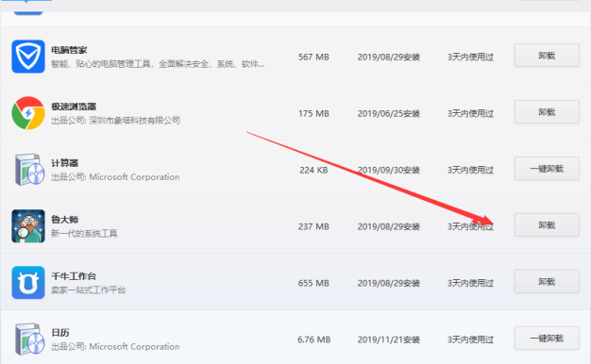Click the 175 MB size value
This screenshot has height=364, width=591.
coord(313,113)
